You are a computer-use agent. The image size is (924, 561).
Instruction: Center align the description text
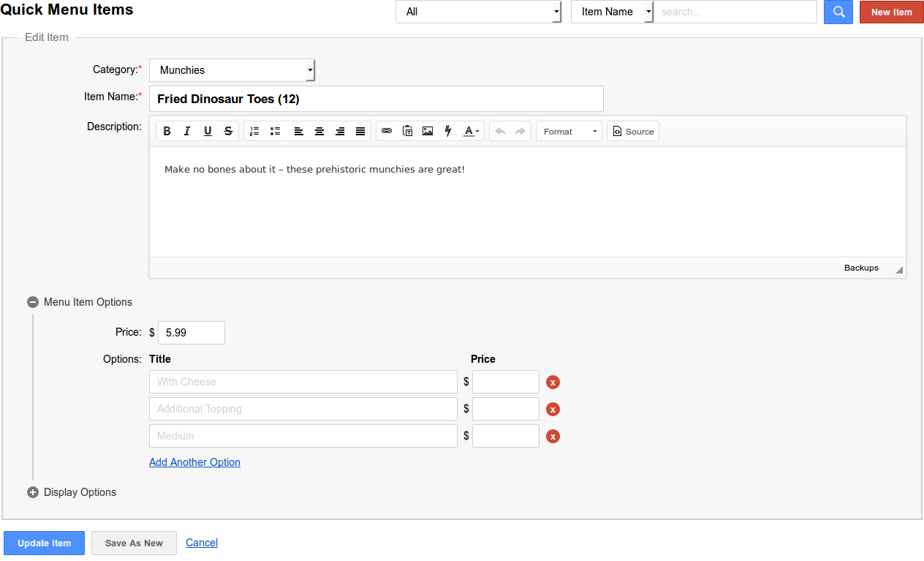coord(319,132)
